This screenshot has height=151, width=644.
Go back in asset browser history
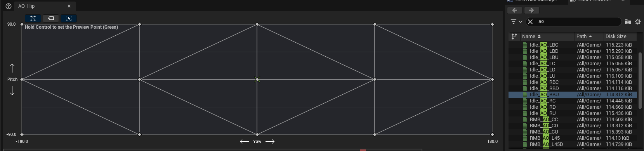pos(515,10)
